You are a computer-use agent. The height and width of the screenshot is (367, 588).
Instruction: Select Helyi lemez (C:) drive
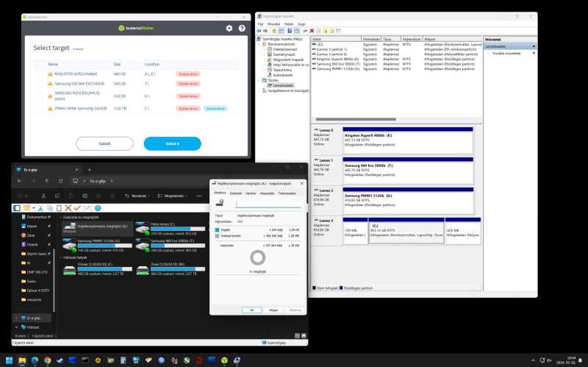(x=171, y=227)
